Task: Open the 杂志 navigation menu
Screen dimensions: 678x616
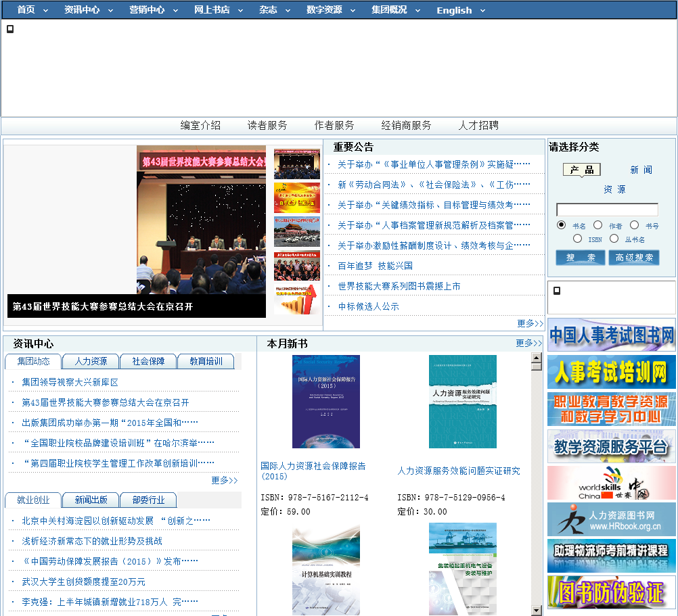Action: pyautogui.click(x=268, y=9)
